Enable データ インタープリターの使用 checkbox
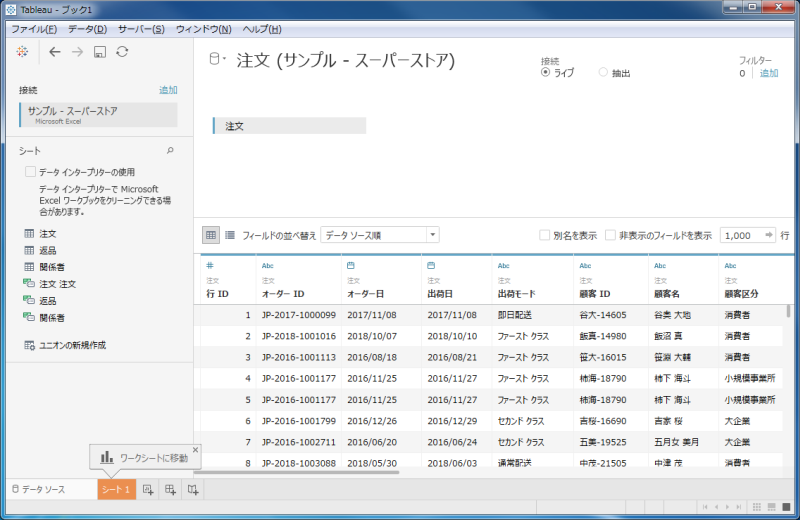 click(31, 172)
